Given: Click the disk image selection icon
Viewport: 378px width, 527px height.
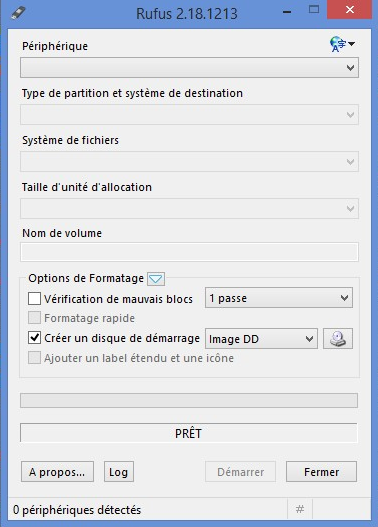Looking at the screenshot, I should tap(338, 338).
